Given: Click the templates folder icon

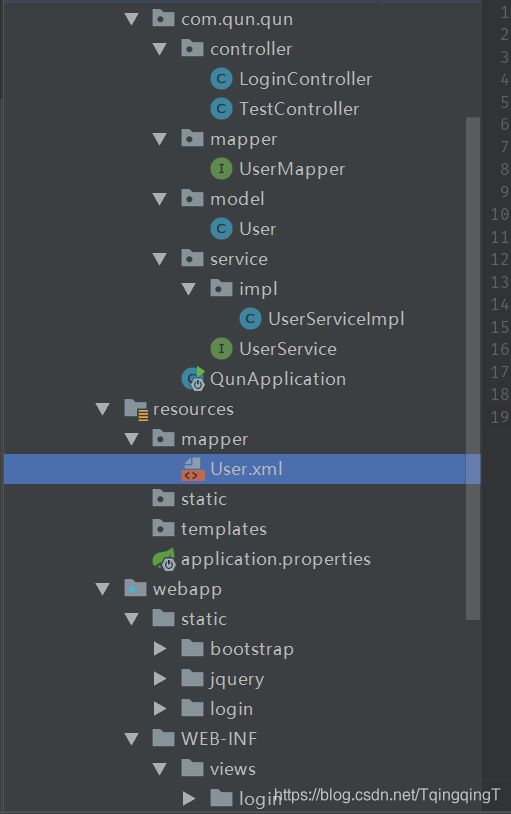Looking at the screenshot, I should point(163,529).
